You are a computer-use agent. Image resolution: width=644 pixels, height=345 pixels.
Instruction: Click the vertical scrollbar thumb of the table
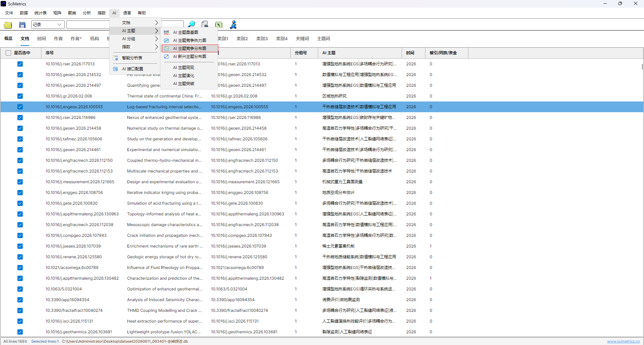[x=642, y=67]
